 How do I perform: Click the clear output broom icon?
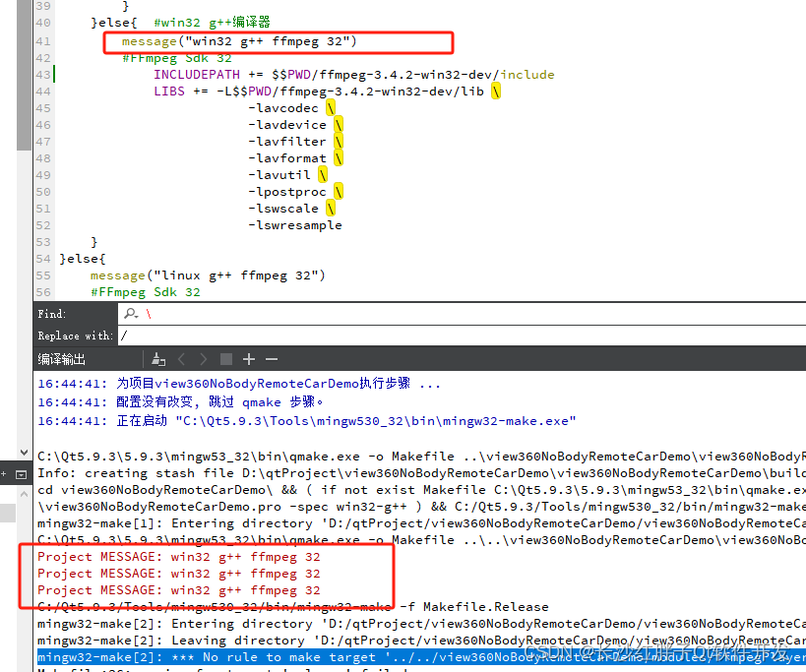point(158,359)
